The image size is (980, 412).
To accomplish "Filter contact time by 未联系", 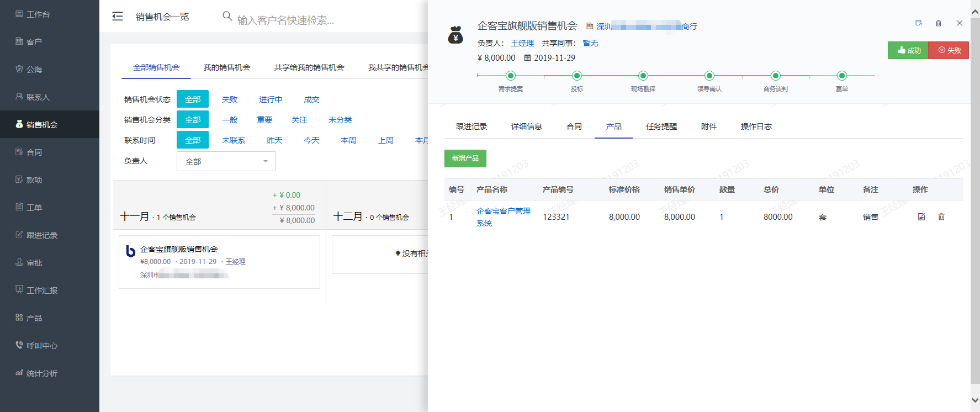I will tap(234, 140).
